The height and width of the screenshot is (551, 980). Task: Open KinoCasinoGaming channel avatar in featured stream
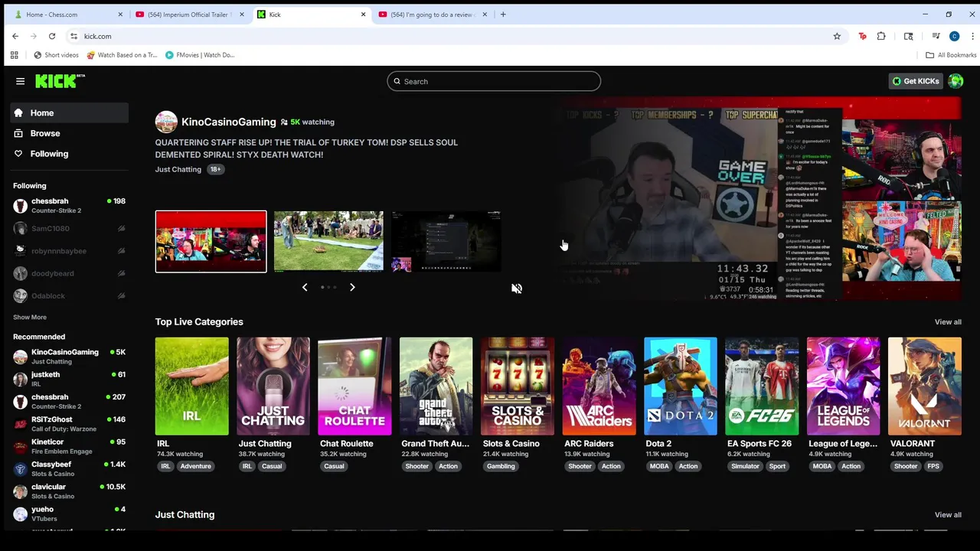pos(166,122)
